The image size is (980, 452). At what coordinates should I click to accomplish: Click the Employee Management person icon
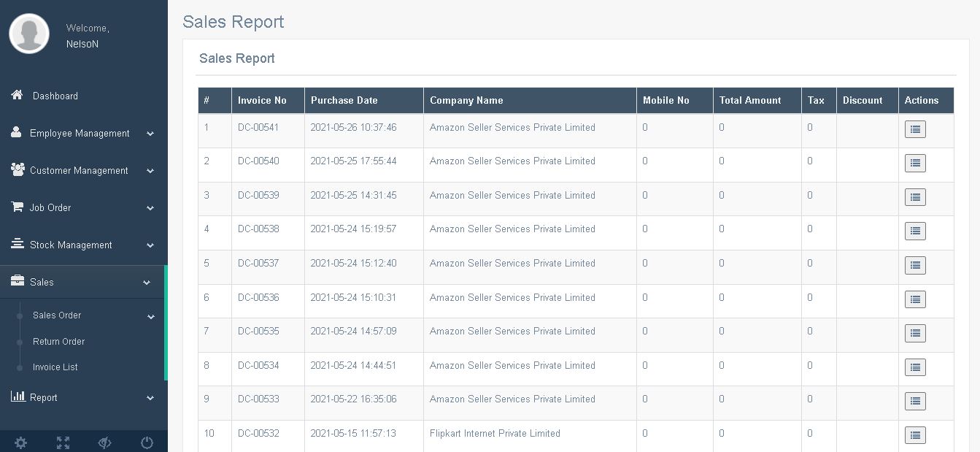[16, 132]
